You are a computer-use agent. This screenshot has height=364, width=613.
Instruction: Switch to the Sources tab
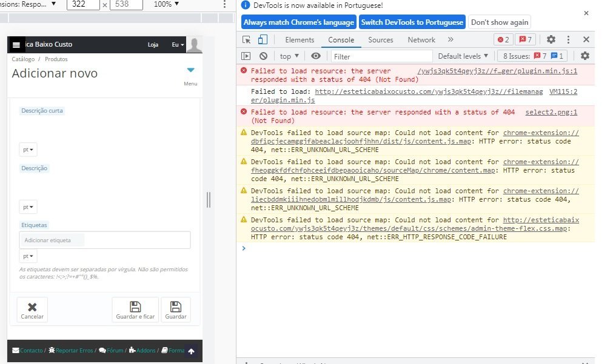click(380, 40)
